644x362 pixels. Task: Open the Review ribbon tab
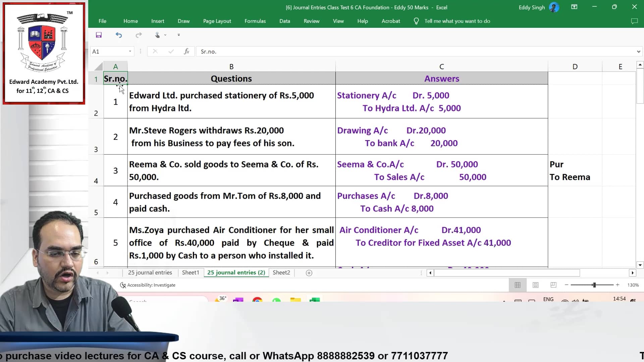click(x=312, y=21)
